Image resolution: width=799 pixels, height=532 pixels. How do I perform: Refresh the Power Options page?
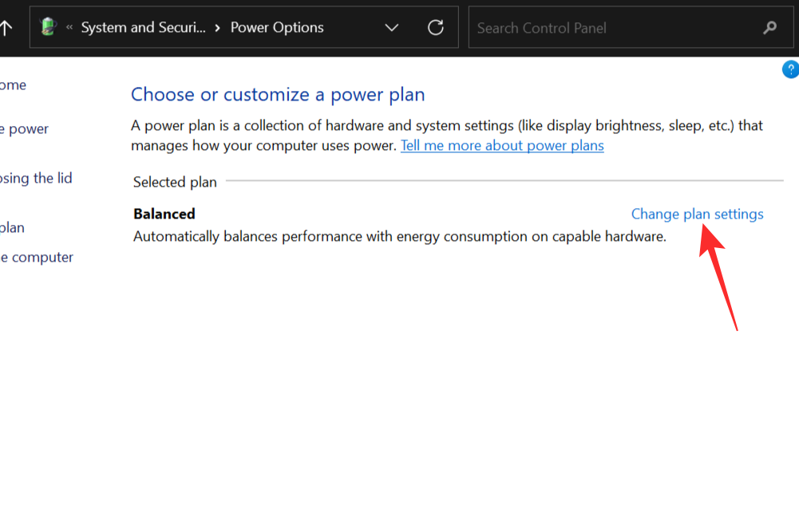tap(435, 27)
